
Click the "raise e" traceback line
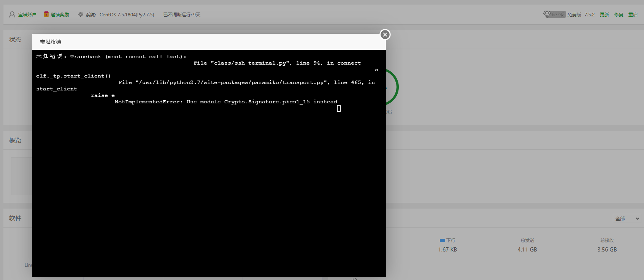click(x=103, y=95)
